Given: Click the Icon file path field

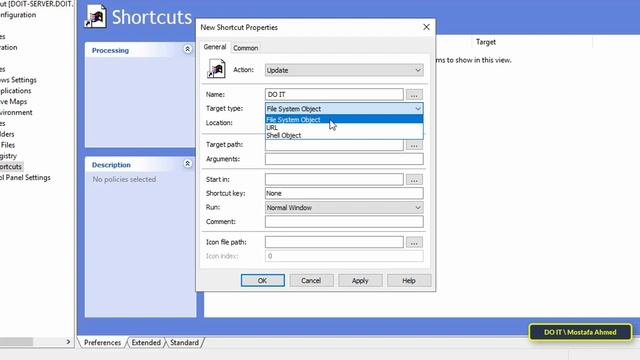Looking at the screenshot, I should [334, 242].
